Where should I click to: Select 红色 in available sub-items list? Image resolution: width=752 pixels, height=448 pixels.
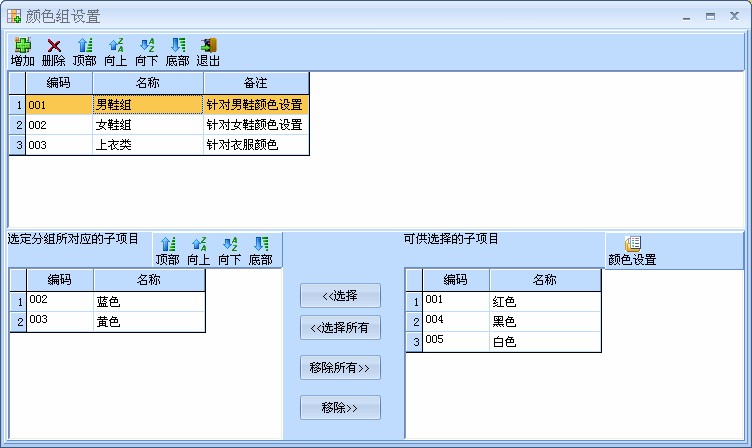544,301
